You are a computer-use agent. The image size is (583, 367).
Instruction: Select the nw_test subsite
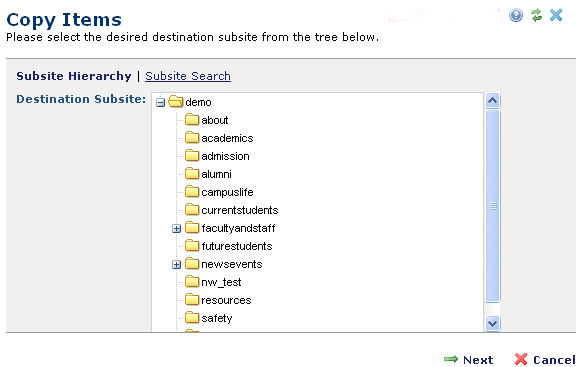(221, 282)
